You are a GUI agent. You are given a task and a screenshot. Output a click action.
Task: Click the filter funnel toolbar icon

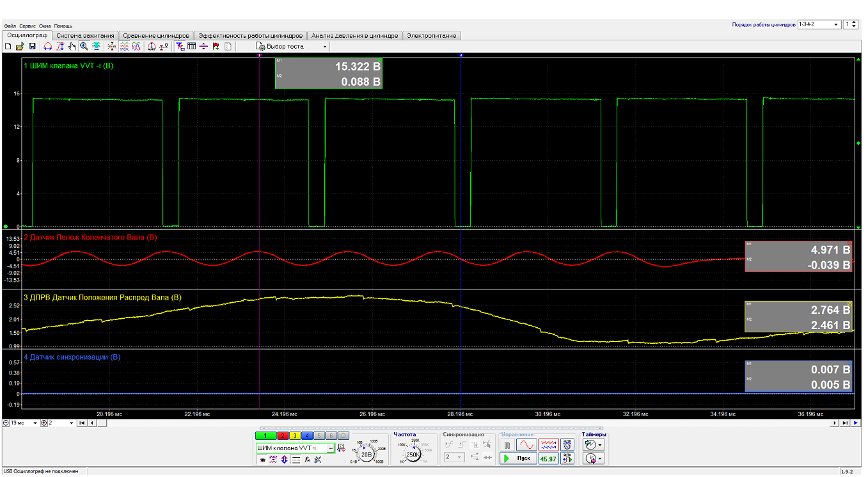(182, 46)
